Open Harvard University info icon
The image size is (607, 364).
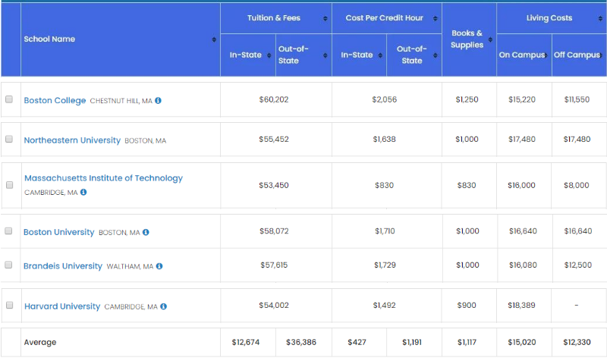pyautogui.click(x=163, y=306)
